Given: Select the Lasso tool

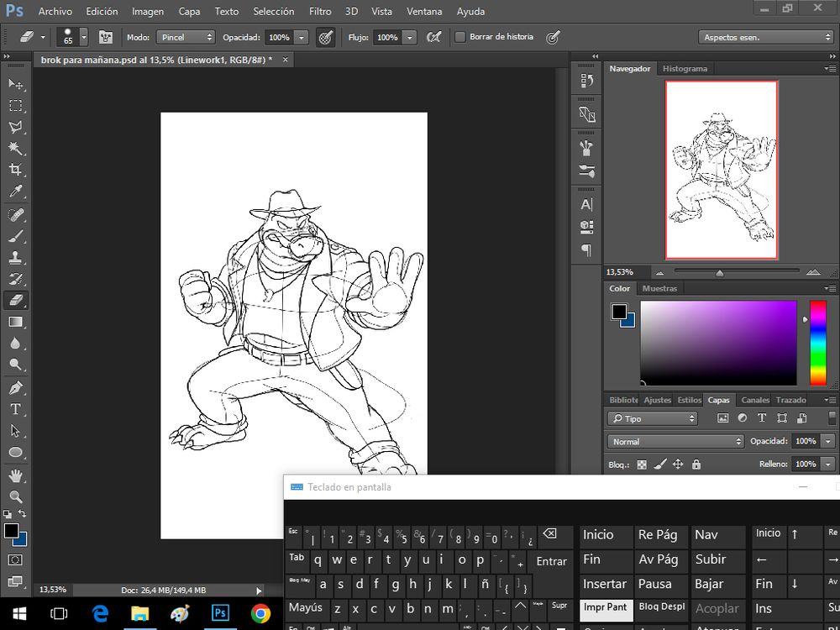Looking at the screenshot, I should click(x=15, y=127).
